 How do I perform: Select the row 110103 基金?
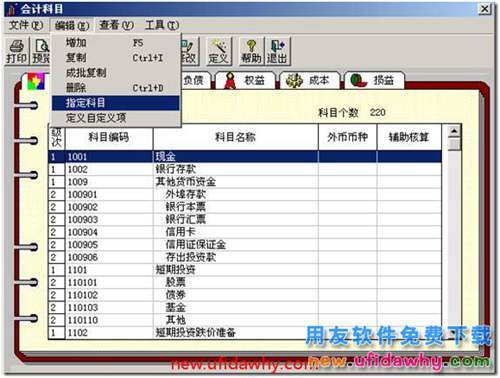pyautogui.click(x=245, y=308)
